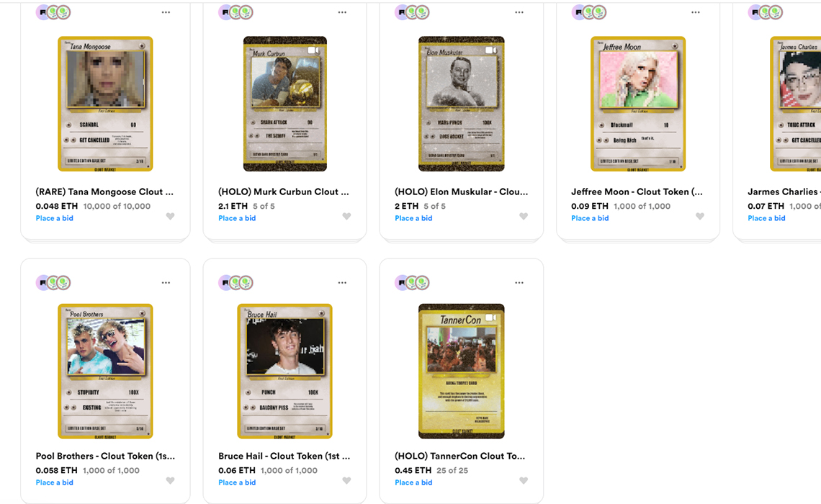
Task: Open Pool Brothers - Clout Token title
Action: click(105, 456)
